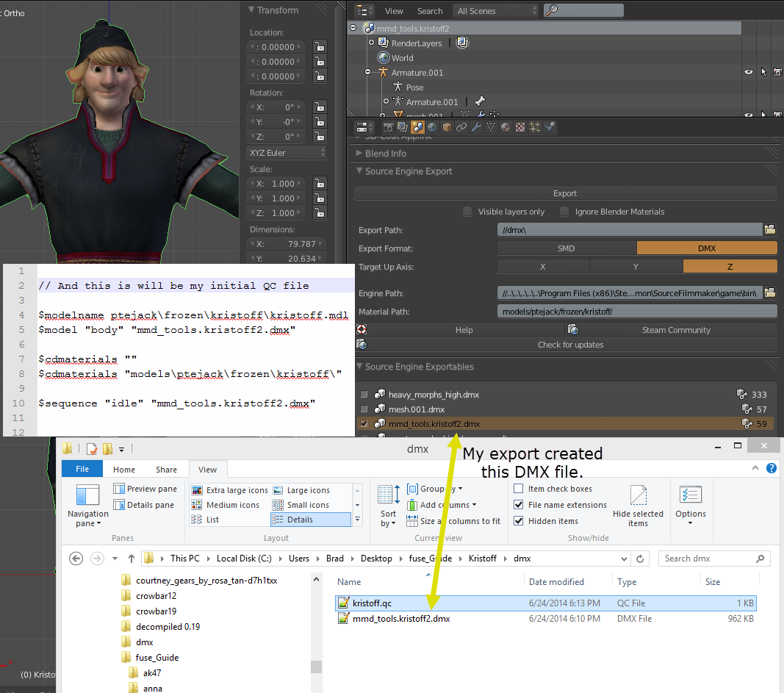Collapse the Source Engine Exportables panel
This screenshot has width=784, height=693.
click(x=359, y=366)
